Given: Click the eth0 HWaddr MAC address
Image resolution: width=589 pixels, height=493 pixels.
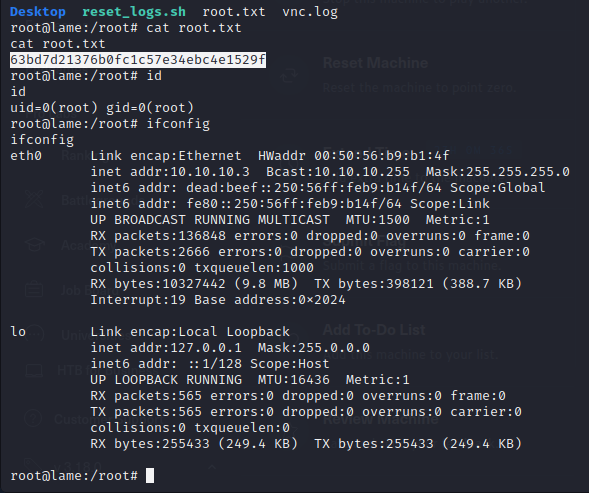Looking at the screenshot, I should (382, 156).
